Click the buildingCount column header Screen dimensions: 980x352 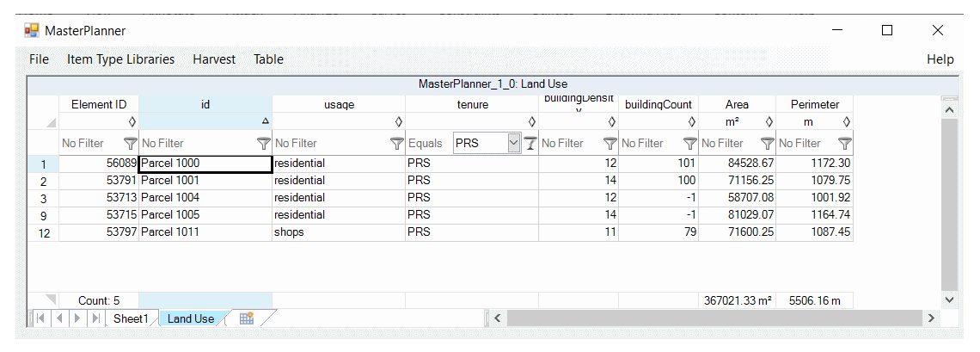658,104
